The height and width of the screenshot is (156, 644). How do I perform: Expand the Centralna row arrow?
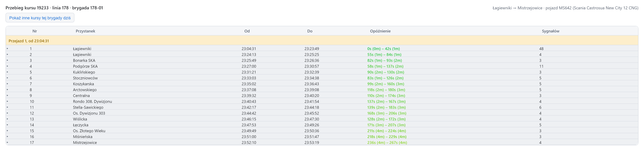pyautogui.click(x=8, y=95)
